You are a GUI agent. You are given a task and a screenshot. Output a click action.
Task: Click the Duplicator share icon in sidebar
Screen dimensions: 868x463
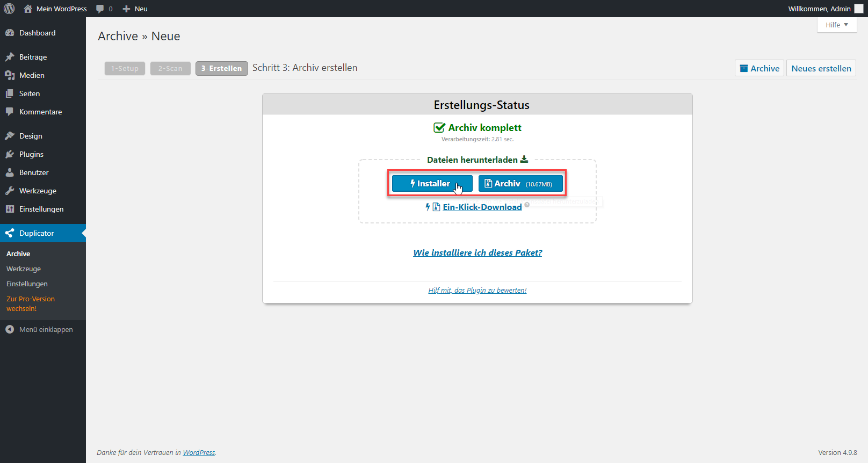click(10, 233)
